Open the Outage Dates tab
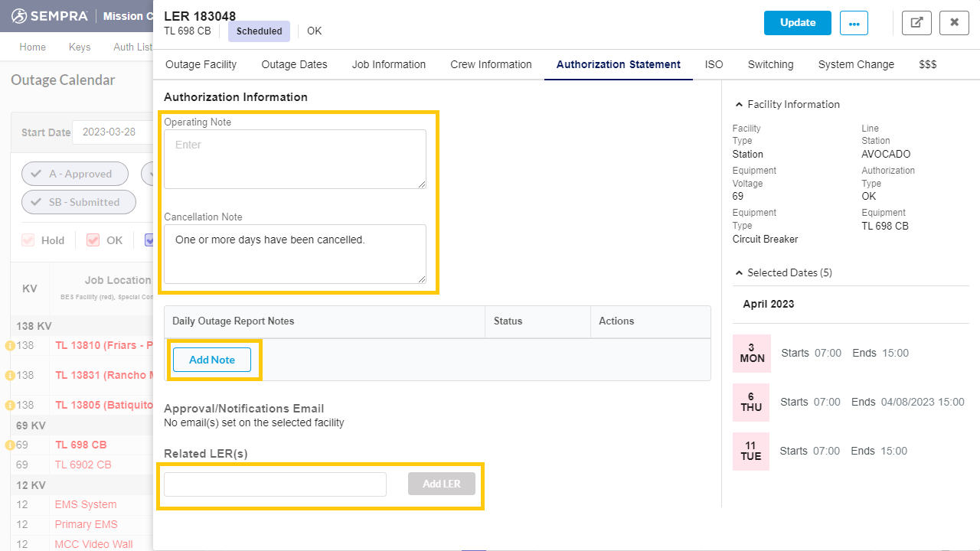Screen dimensions: 980x551 pos(294,64)
